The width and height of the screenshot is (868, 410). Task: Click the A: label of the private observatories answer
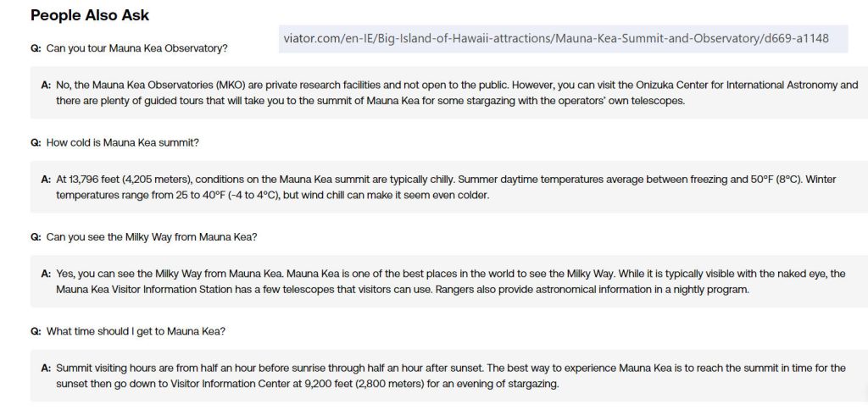tap(46, 85)
